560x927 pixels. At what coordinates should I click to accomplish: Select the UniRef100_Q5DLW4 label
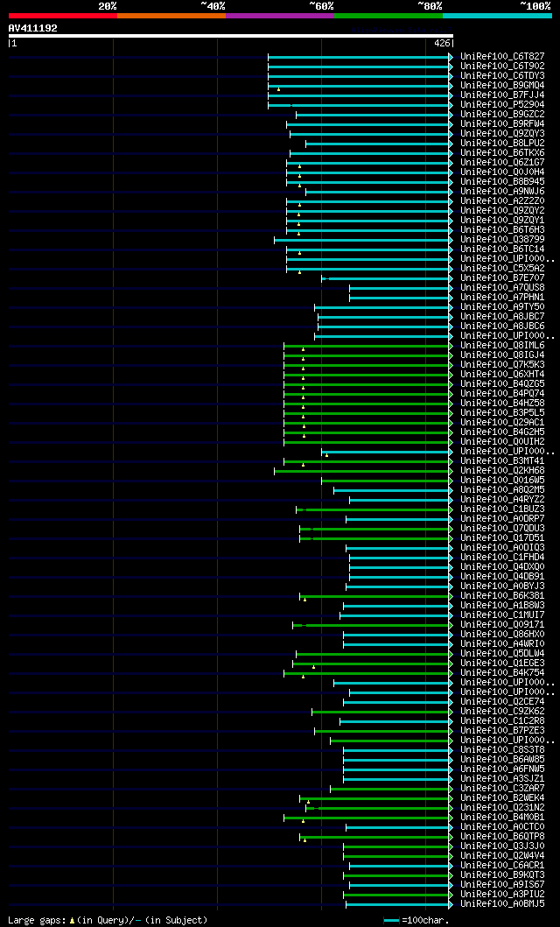503,654
